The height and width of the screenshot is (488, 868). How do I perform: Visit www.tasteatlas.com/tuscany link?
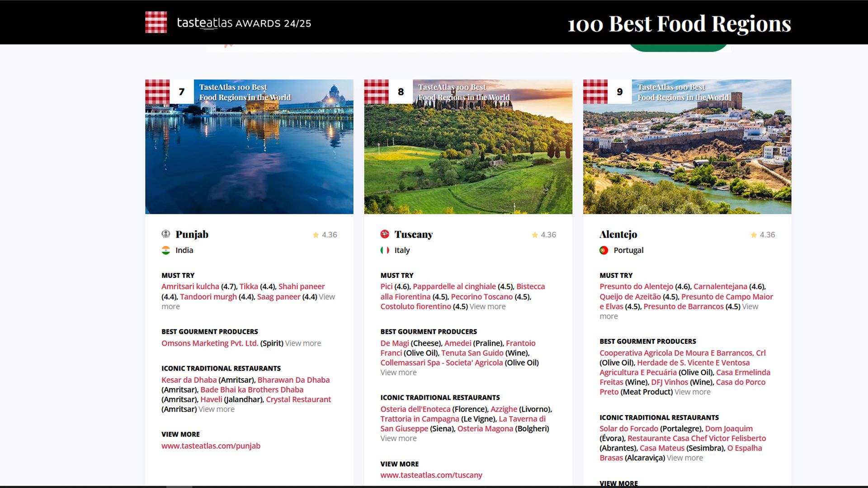click(431, 475)
